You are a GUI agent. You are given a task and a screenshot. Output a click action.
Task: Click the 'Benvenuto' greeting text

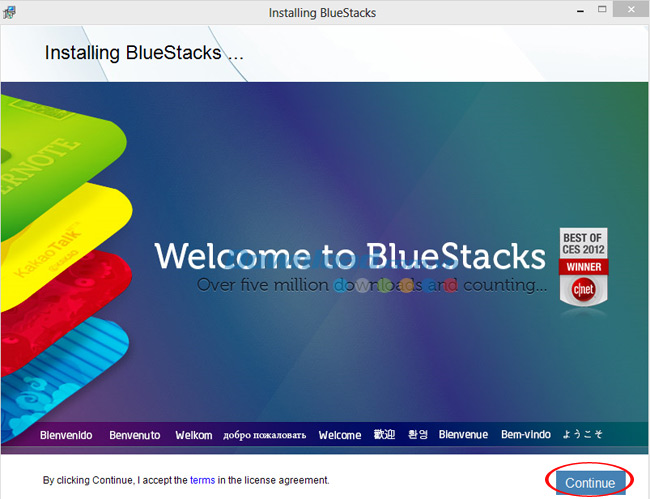coord(135,435)
